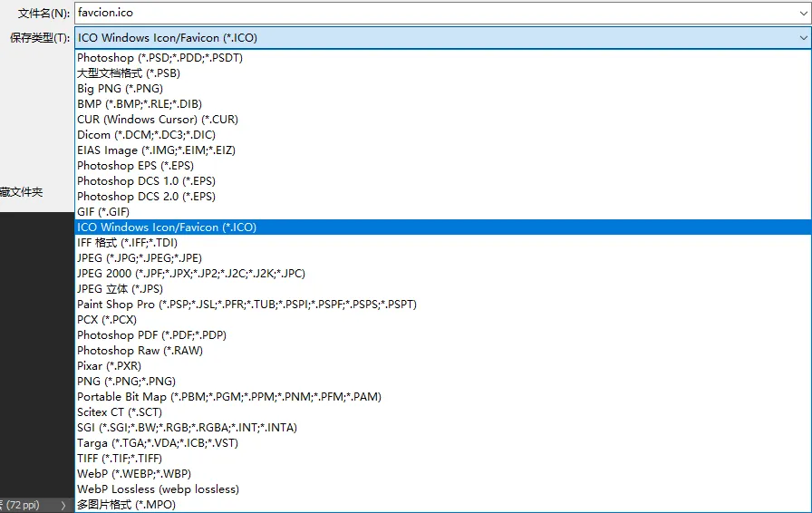This screenshot has width=812, height=513.
Task: Select highlighted ICO Windows Icon/Favicon list entry
Action: point(443,227)
